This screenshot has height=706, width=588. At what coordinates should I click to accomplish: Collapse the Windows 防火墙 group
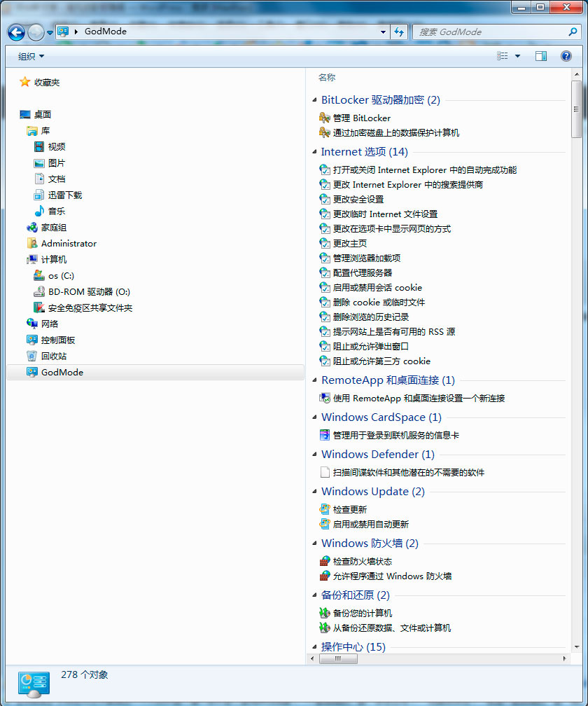pyautogui.click(x=314, y=544)
